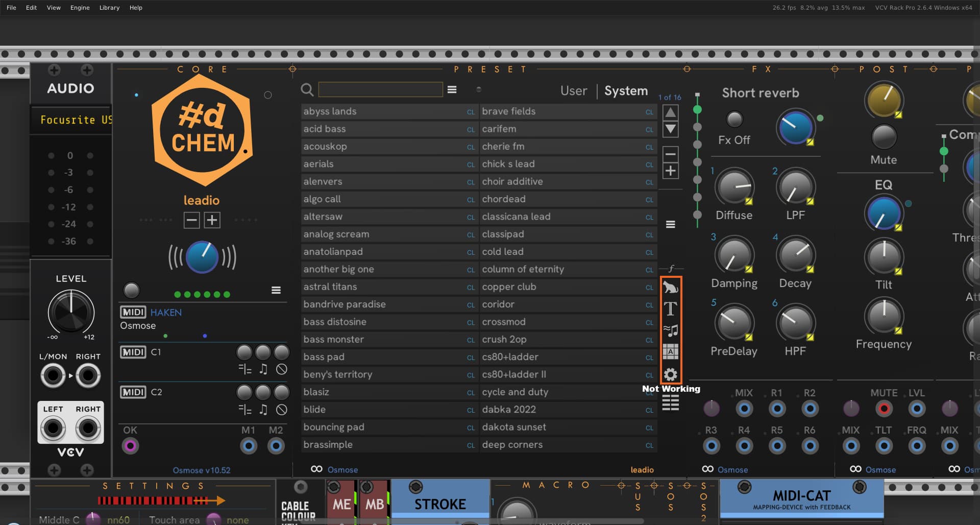Open the preset search hamburger menu
The width and height of the screenshot is (980, 525).
(x=452, y=90)
